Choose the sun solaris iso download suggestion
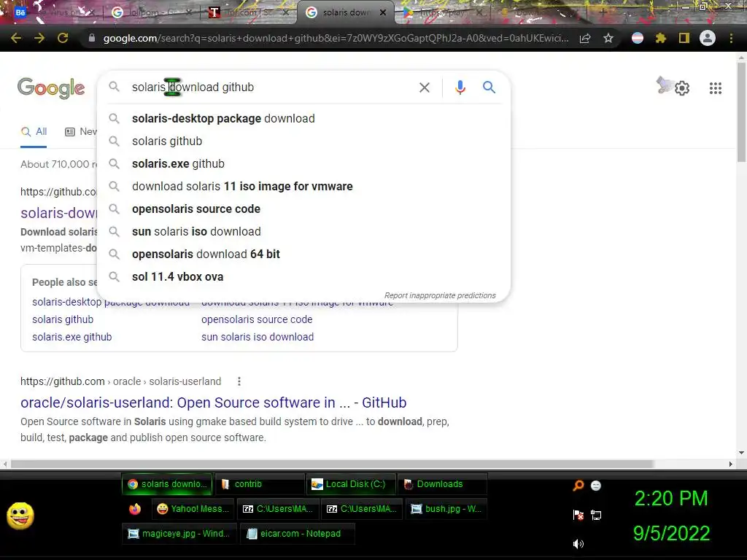Screen dimensions: 747x560 coord(303,231)
